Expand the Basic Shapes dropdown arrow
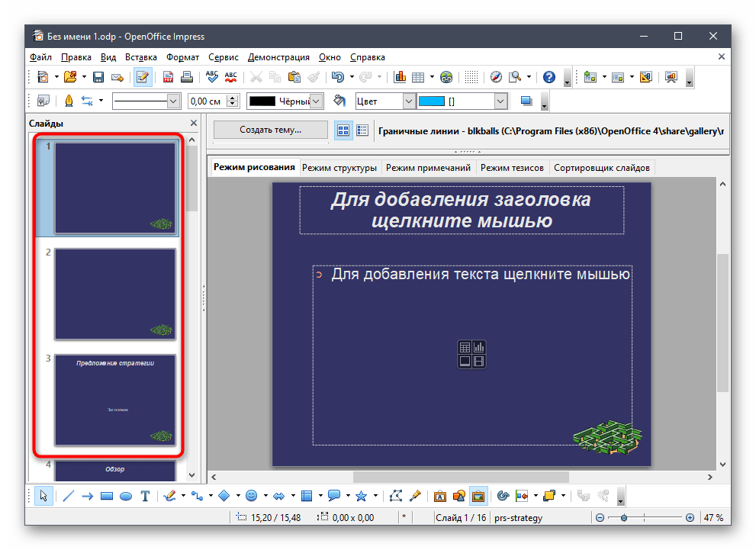This screenshot has width=756, height=550. [x=238, y=496]
